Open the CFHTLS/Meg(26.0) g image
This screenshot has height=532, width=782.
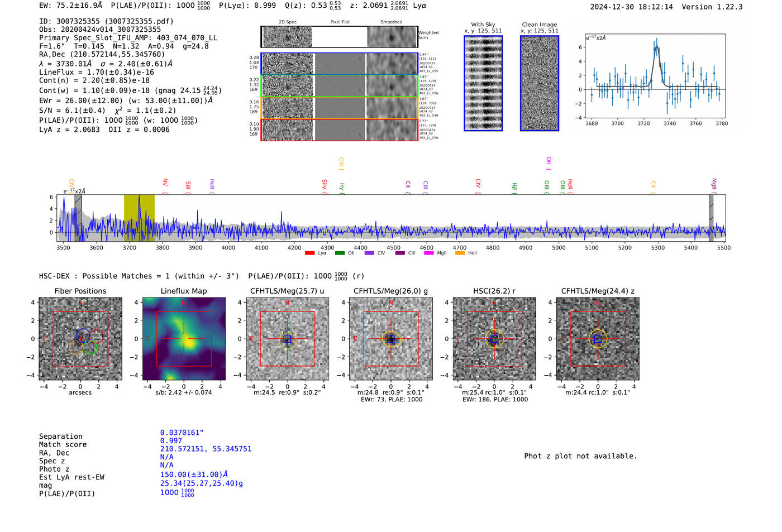[x=391, y=339]
